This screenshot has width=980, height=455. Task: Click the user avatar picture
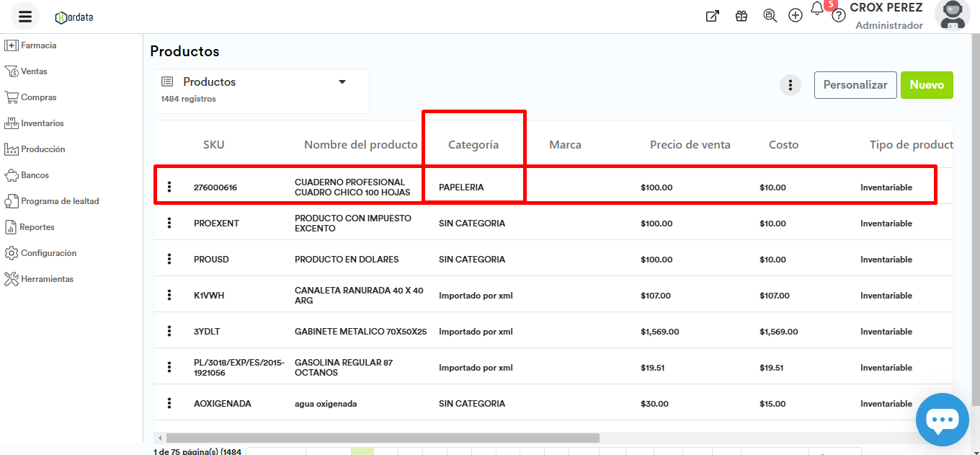(952, 15)
